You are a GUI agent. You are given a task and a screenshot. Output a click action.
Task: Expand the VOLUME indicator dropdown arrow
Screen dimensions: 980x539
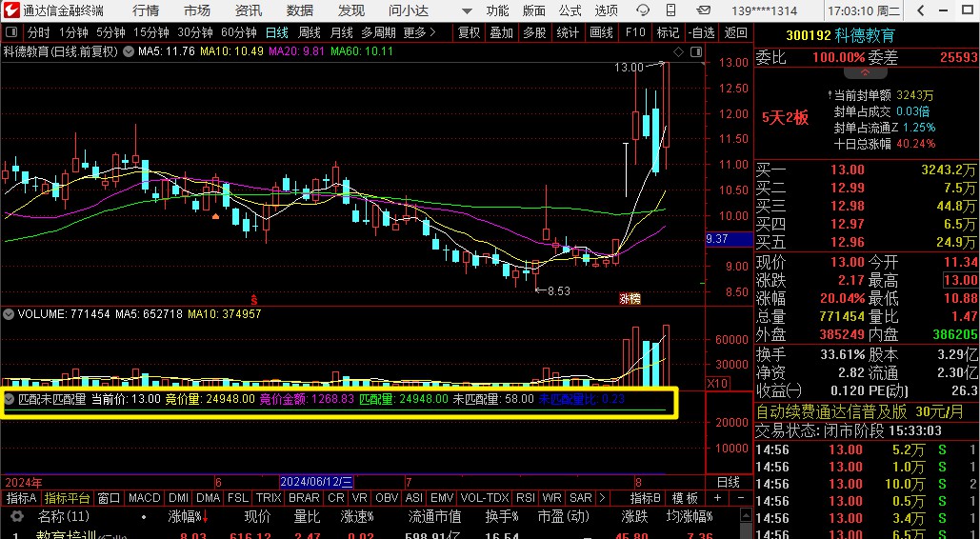coord(9,313)
